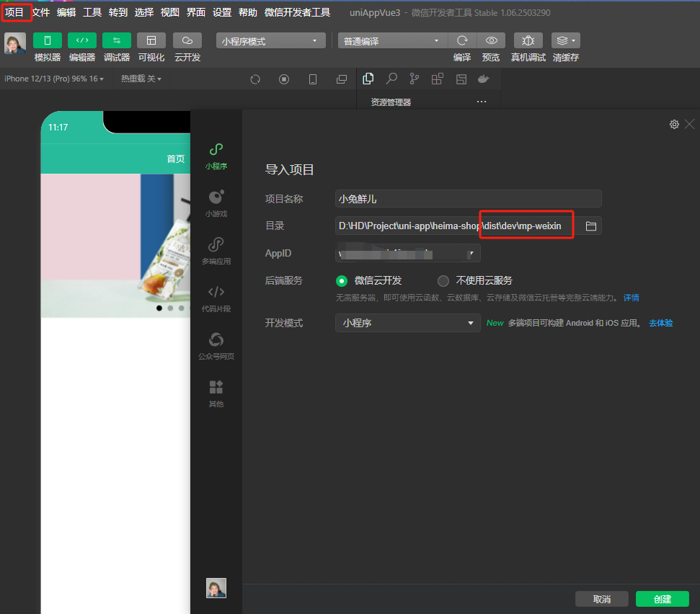
Task: Browse directory with folder icon
Action: coord(591,226)
